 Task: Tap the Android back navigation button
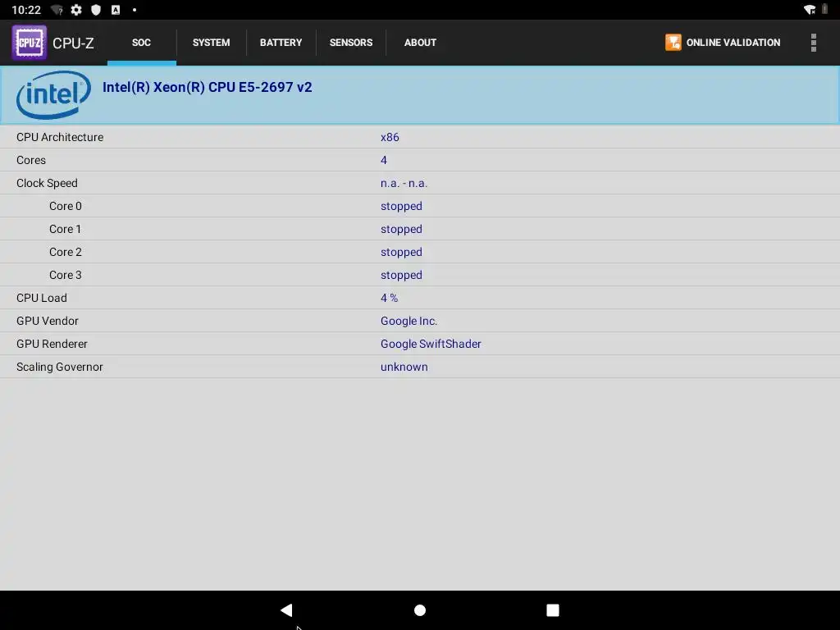pyautogui.click(x=286, y=609)
